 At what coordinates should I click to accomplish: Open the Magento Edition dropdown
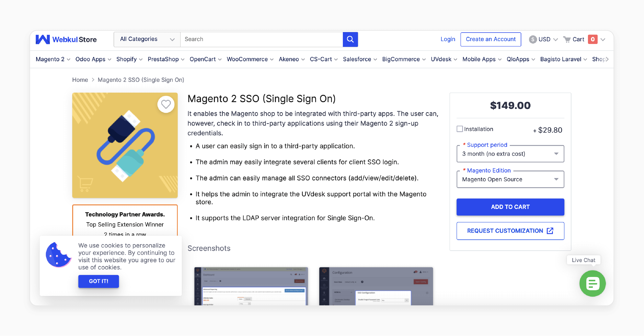510,179
